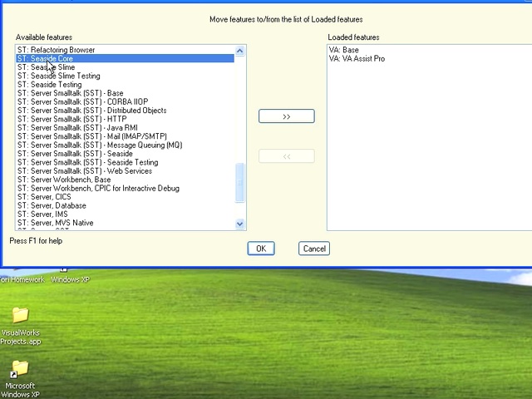Image resolution: width=532 pixels, height=399 pixels.
Task: Select the ST: Seaside Core feature
Action: click(126, 58)
